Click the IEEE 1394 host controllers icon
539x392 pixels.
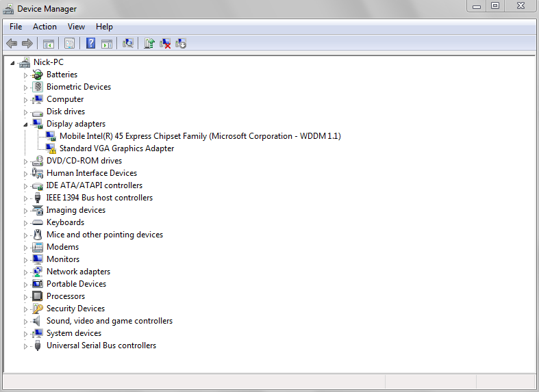click(38, 198)
